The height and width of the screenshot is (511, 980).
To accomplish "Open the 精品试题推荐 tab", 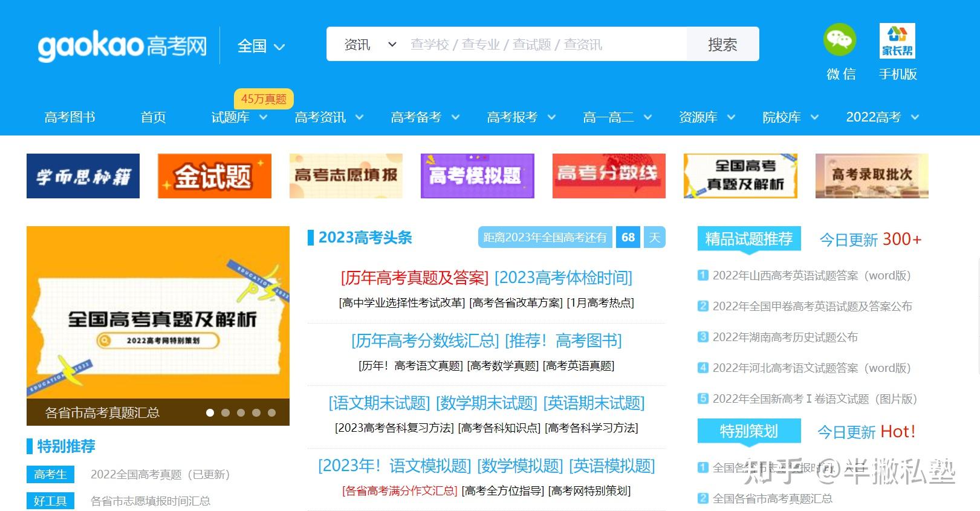I will tap(749, 239).
